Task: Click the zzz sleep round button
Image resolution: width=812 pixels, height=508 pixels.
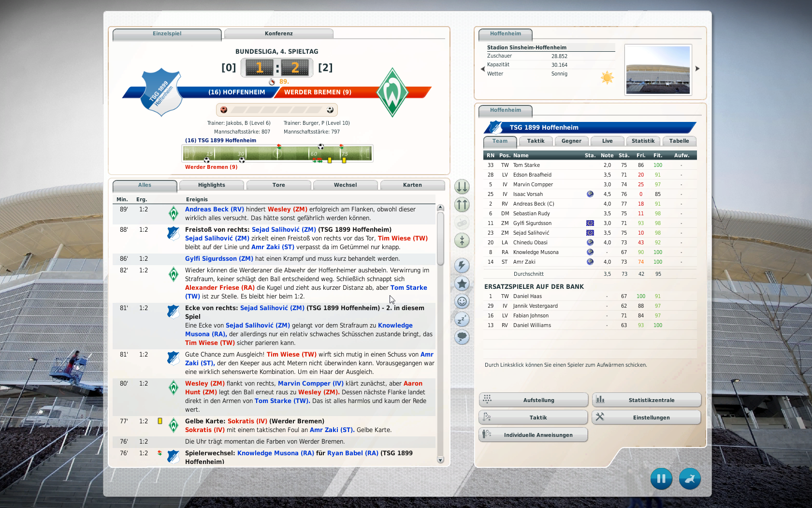Action: (x=462, y=319)
